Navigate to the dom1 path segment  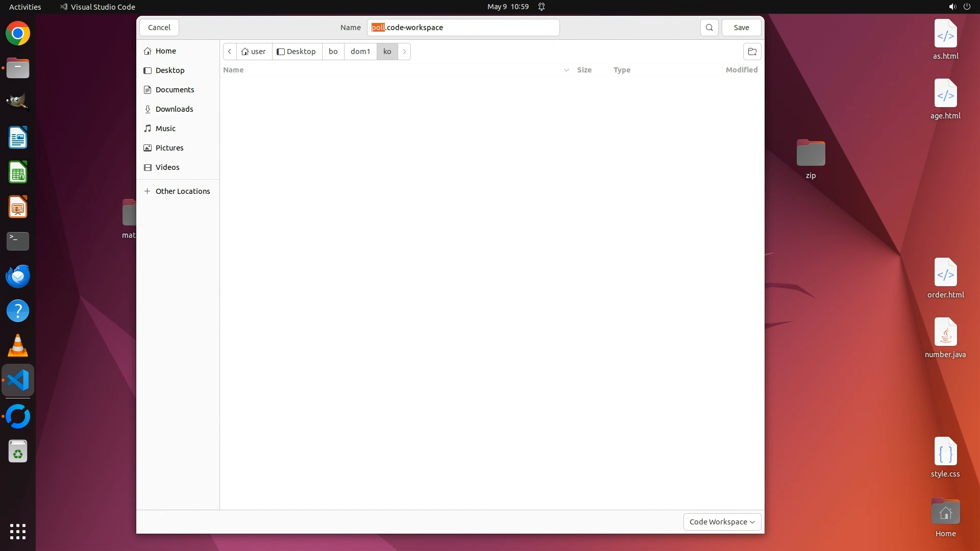coord(360,52)
